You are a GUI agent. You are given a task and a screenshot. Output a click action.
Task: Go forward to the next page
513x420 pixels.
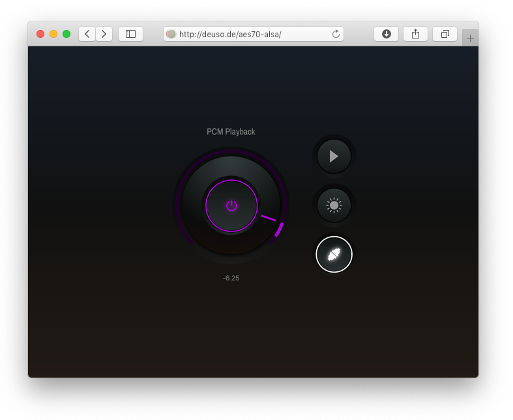click(104, 34)
